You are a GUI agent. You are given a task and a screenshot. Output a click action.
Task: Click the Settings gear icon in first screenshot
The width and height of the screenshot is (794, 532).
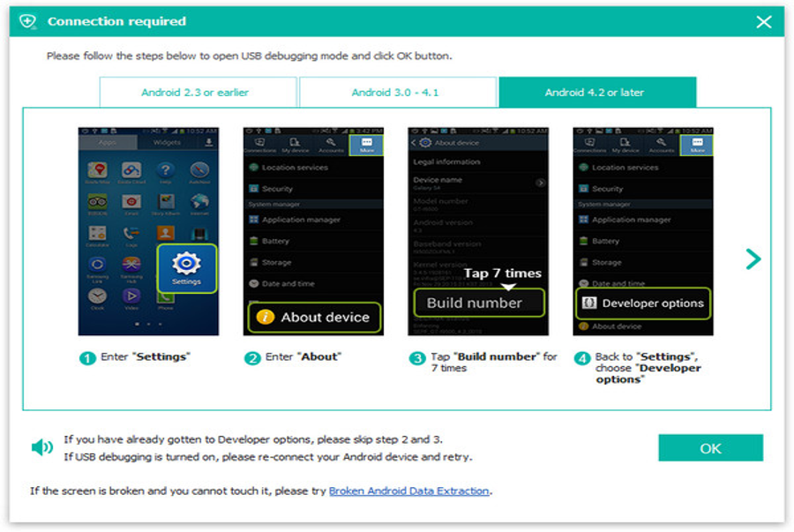click(x=186, y=263)
